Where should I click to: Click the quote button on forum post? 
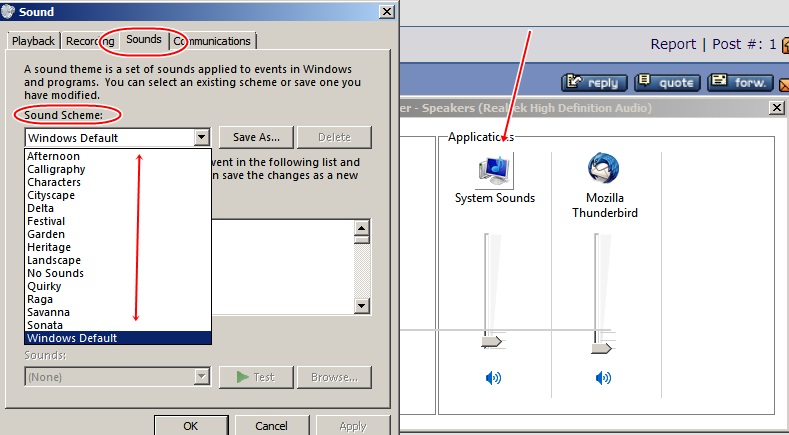point(667,83)
